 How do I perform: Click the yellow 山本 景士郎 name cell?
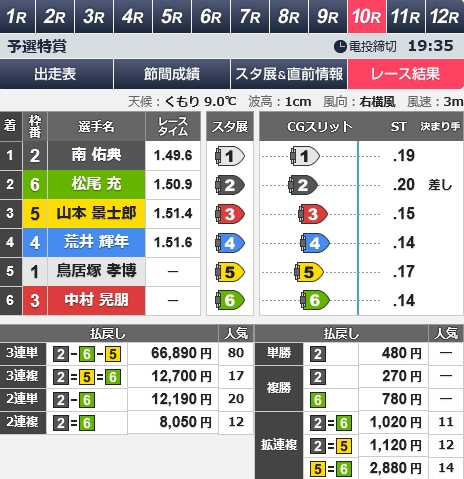(x=96, y=213)
